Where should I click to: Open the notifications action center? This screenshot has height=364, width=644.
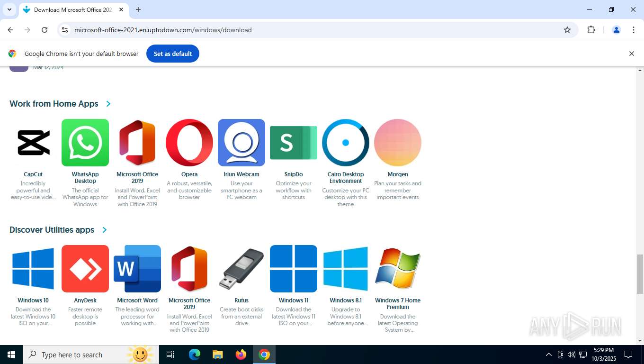(x=628, y=355)
